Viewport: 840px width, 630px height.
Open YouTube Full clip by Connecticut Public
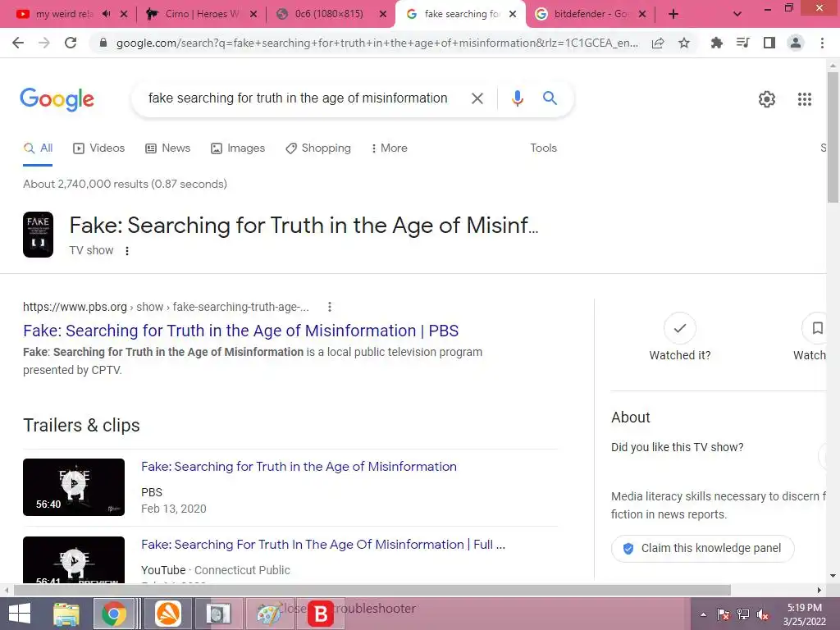point(323,545)
